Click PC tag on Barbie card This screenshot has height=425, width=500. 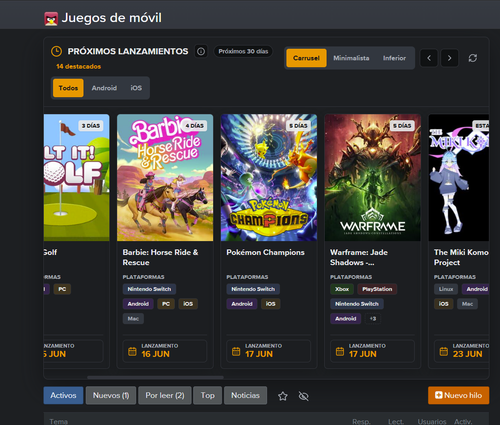[166, 304]
